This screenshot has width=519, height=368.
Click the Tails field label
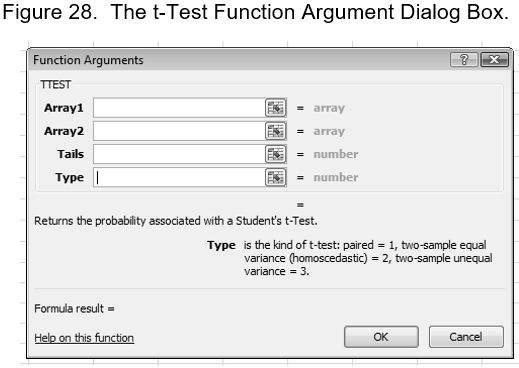(70, 154)
